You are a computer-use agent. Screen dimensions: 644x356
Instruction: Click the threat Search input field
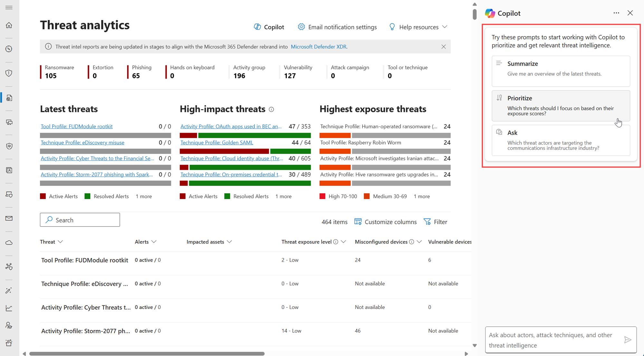click(x=80, y=220)
